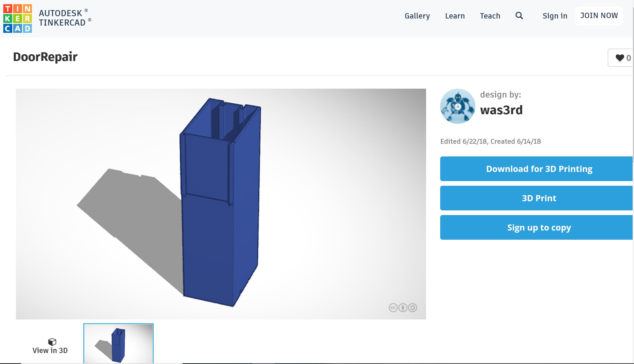Click the CC attribution person icon

pos(403,307)
